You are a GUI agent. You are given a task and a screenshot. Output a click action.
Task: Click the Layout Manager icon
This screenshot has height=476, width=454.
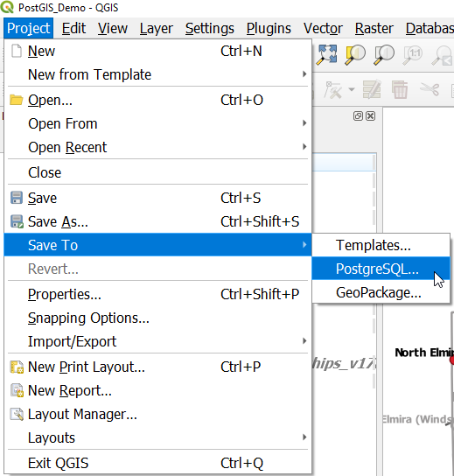[x=17, y=414]
